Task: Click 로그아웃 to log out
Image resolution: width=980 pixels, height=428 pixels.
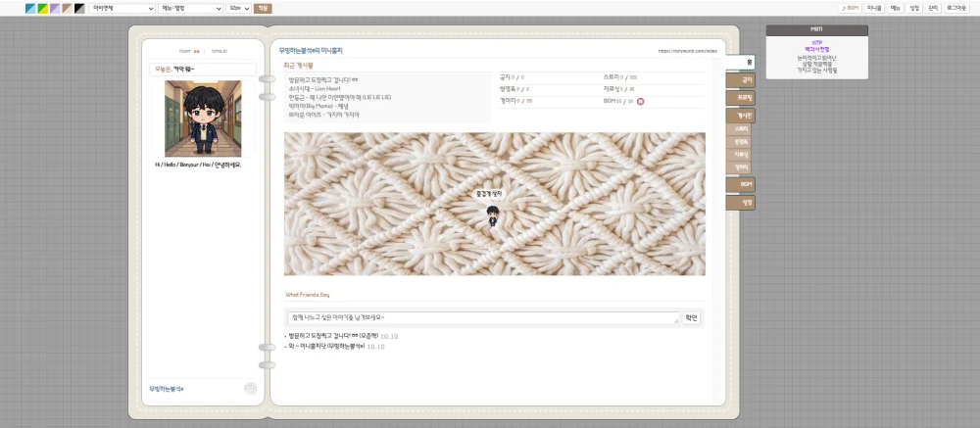Action: click(955, 8)
